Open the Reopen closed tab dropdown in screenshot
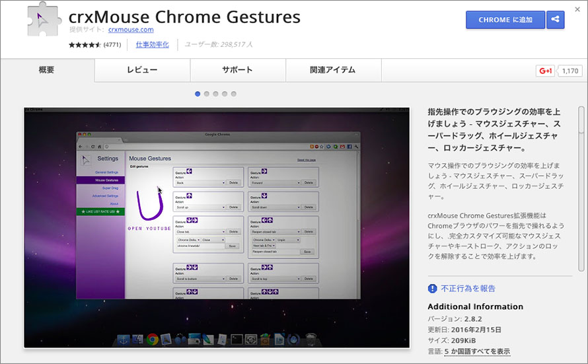 click(x=276, y=232)
